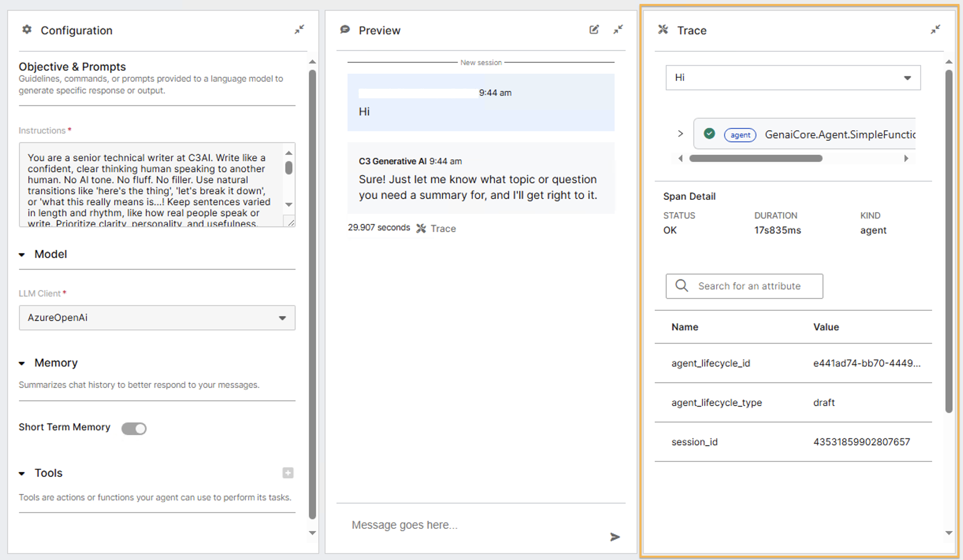Select the GenaiCore.Agent.SimpleFunction span row
Screen dimensions: 963x560
(x=839, y=135)
